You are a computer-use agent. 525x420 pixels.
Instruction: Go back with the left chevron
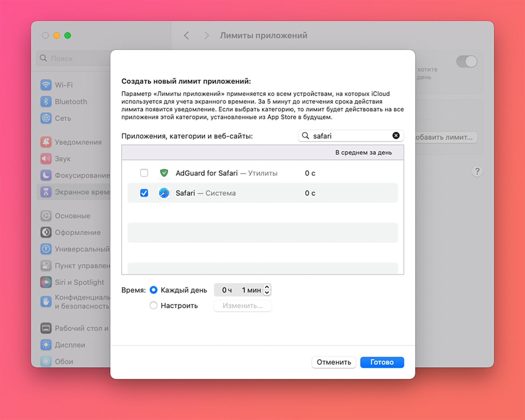point(187,35)
